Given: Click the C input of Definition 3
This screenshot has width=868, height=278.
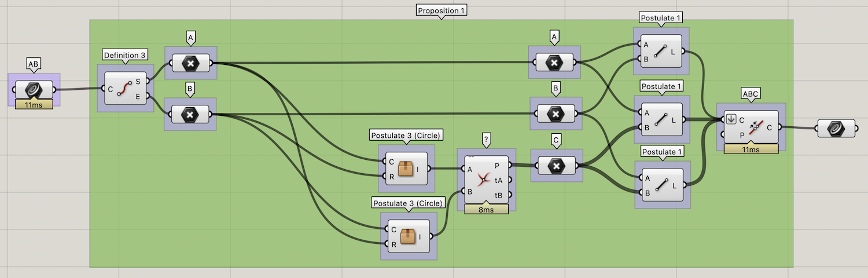Looking at the screenshot, I should pos(109,89).
